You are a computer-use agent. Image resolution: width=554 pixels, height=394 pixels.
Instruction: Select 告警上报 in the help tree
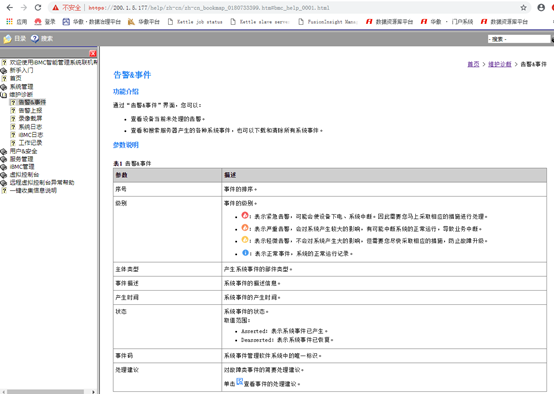pyautogui.click(x=30, y=110)
